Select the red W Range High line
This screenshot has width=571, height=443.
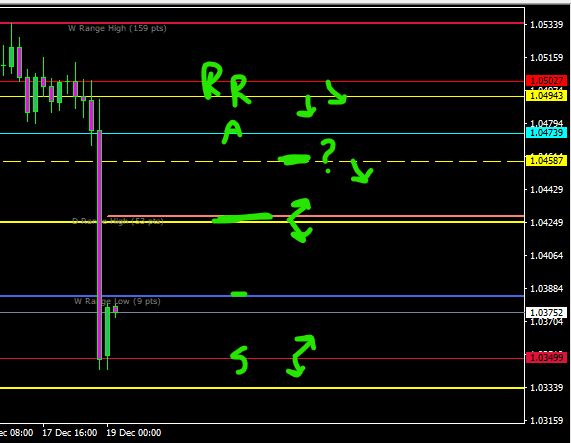pyautogui.click(x=262, y=23)
